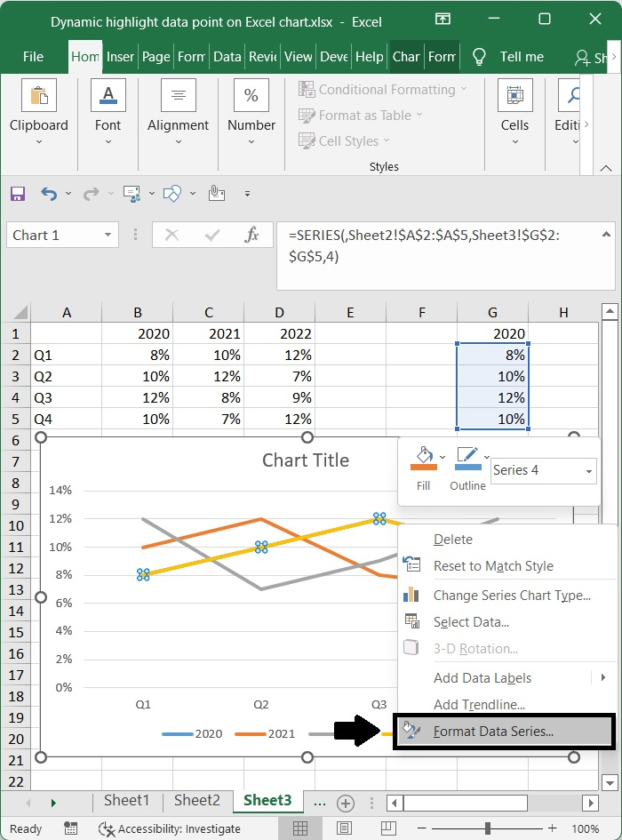Image resolution: width=622 pixels, height=840 pixels.
Task: Switch to Page Layout view
Action: pos(344,828)
